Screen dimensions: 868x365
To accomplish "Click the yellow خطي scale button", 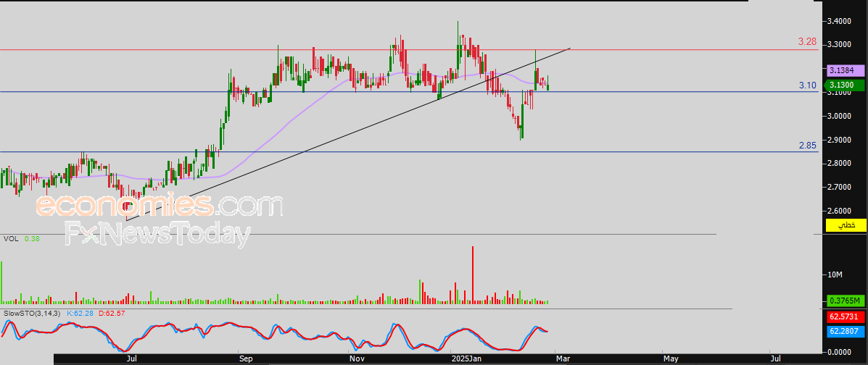I will pyautogui.click(x=846, y=225).
